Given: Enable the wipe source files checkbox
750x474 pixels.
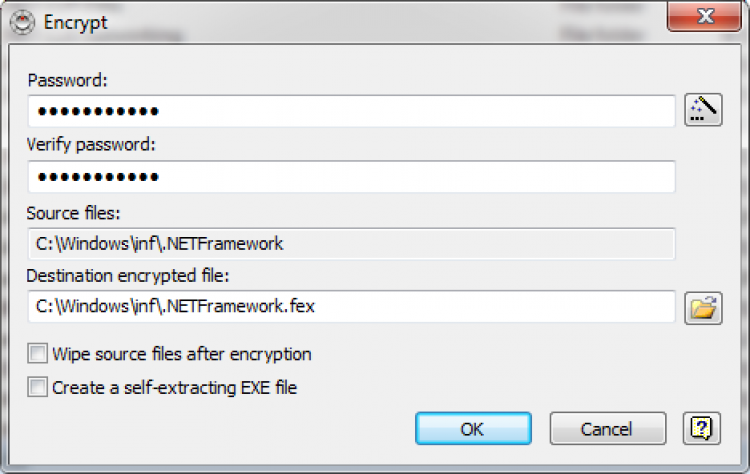Looking at the screenshot, I should coord(38,354).
